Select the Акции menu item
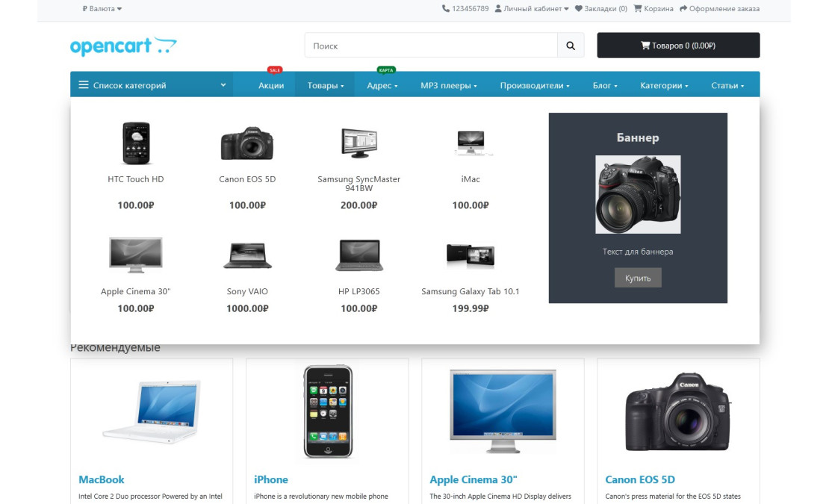This screenshot has height=504, width=829. pyautogui.click(x=271, y=85)
